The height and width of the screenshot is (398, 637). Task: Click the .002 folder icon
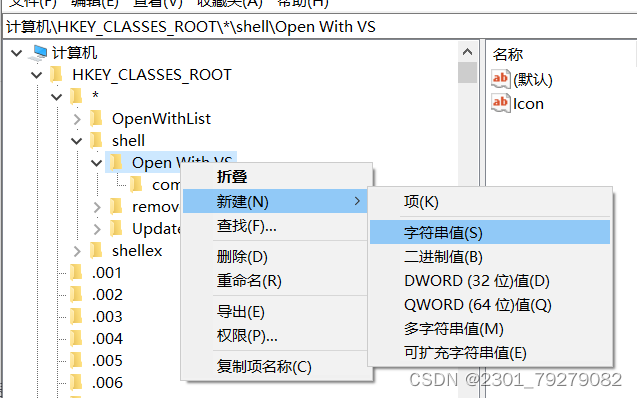pyautogui.click(x=76, y=294)
